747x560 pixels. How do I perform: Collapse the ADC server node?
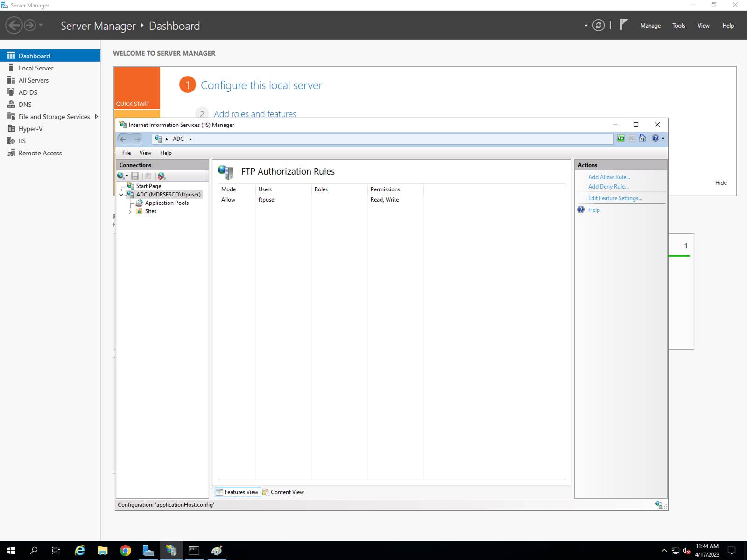pos(121,195)
